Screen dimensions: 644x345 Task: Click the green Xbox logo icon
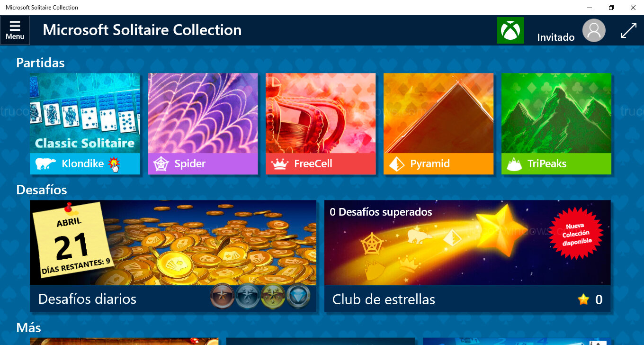(510, 30)
